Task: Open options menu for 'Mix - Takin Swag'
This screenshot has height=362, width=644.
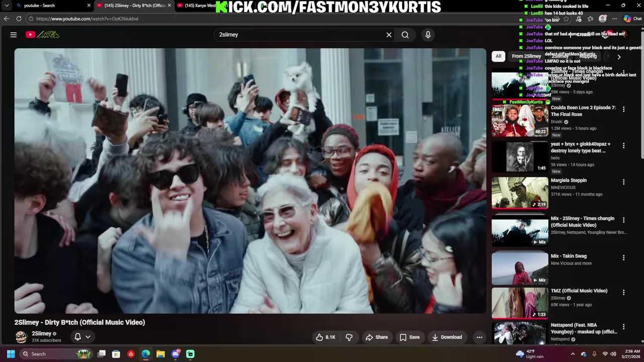Action: coord(623,257)
